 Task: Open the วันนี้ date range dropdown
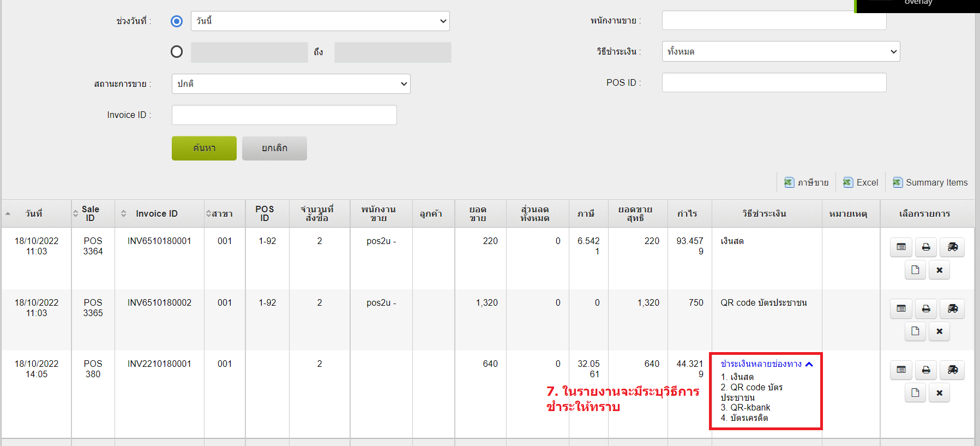(320, 21)
